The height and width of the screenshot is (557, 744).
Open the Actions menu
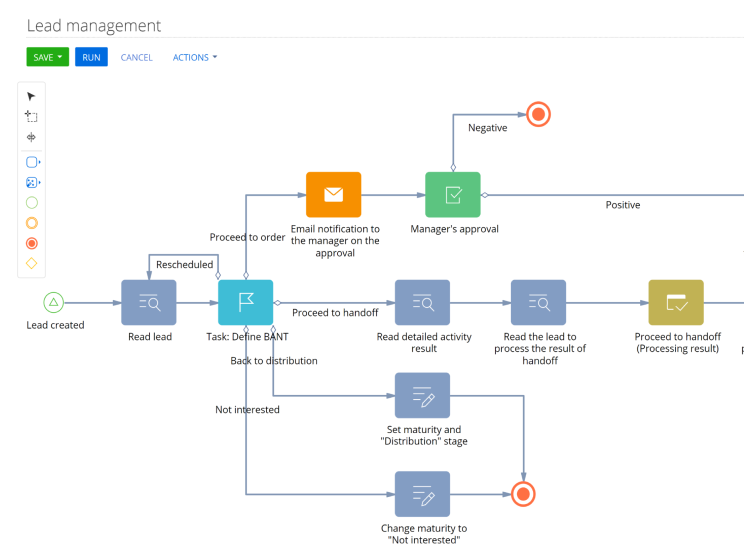pyautogui.click(x=194, y=57)
